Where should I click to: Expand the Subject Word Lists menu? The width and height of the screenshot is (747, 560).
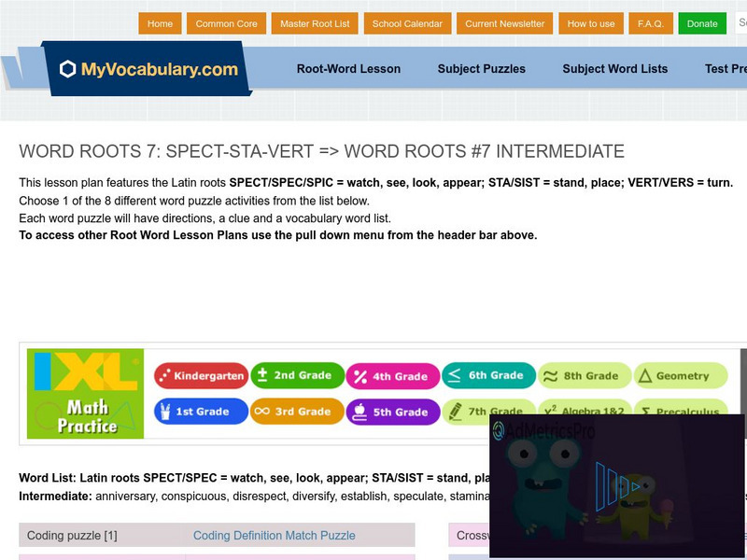(613, 68)
